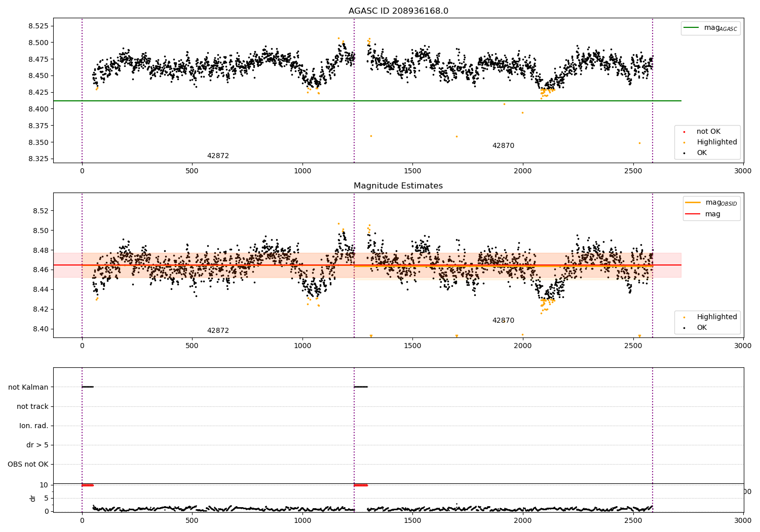Image resolution: width=760 pixels, height=532 pixels.
Task: Click the 'dr > 5' y-axis label
Action: click(37, 445)
